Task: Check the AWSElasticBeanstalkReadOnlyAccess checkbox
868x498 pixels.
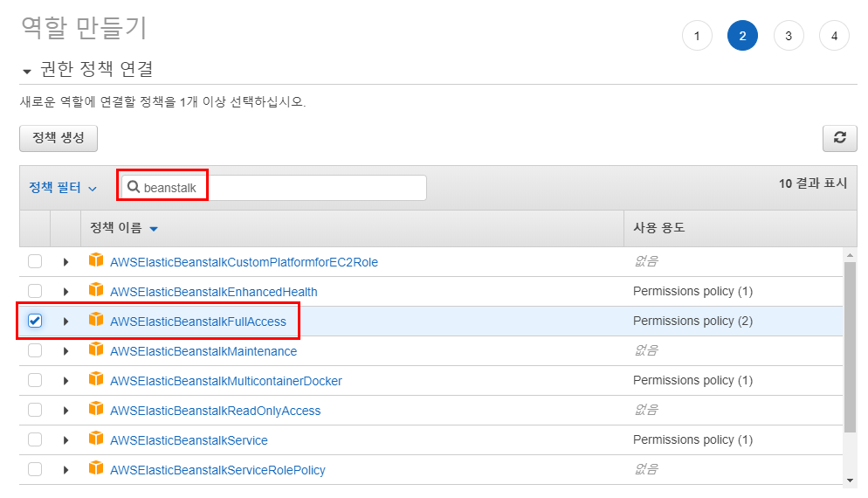Action: 35,410
